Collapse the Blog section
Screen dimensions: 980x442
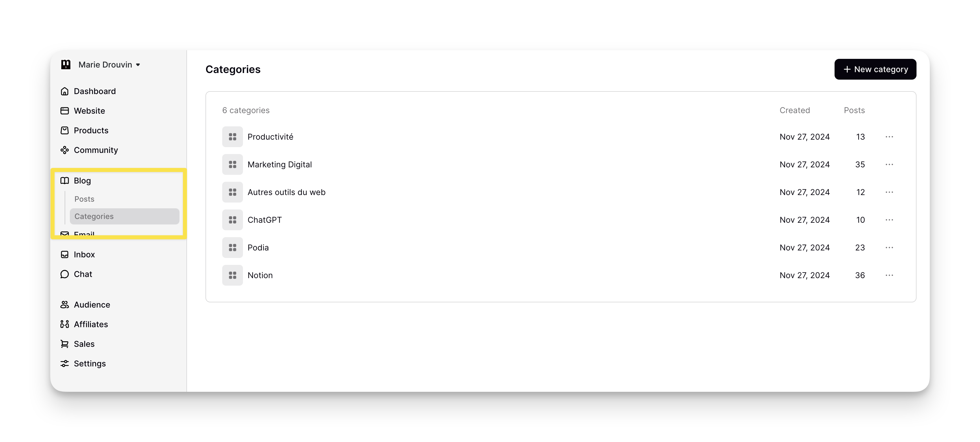click(x=82, y=181)
